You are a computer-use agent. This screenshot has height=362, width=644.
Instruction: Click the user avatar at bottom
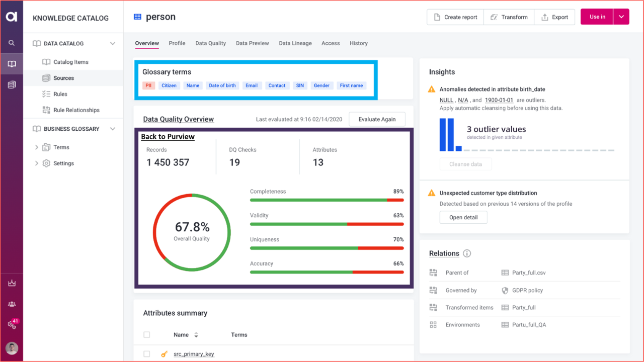tap(12, 348)
